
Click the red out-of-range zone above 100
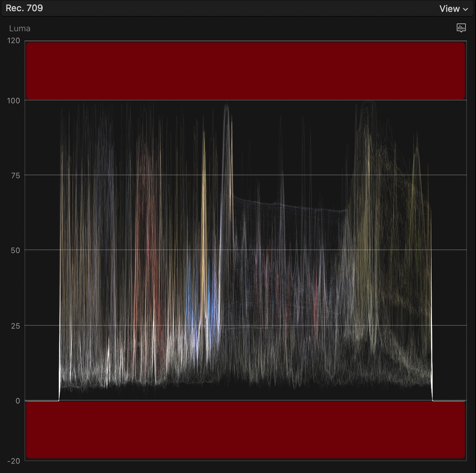[x=246, y=71]
